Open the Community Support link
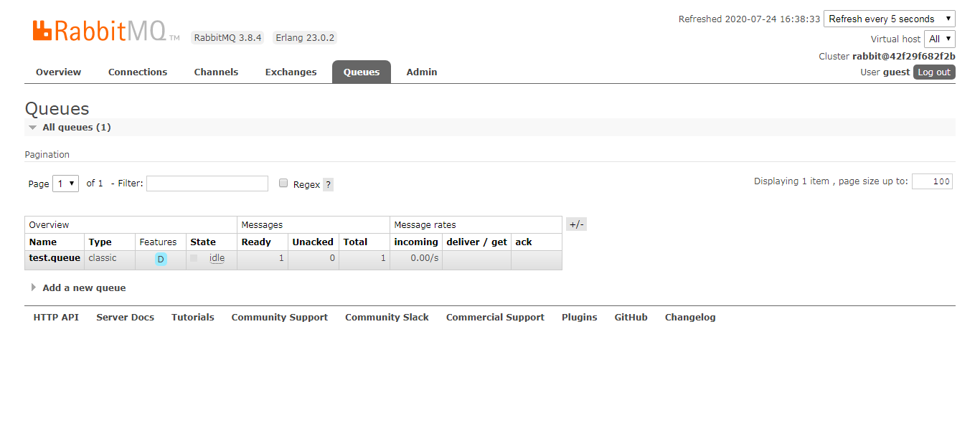Image resolution: width=980 pixels, height=428 pixels. (x=280, y=317)
